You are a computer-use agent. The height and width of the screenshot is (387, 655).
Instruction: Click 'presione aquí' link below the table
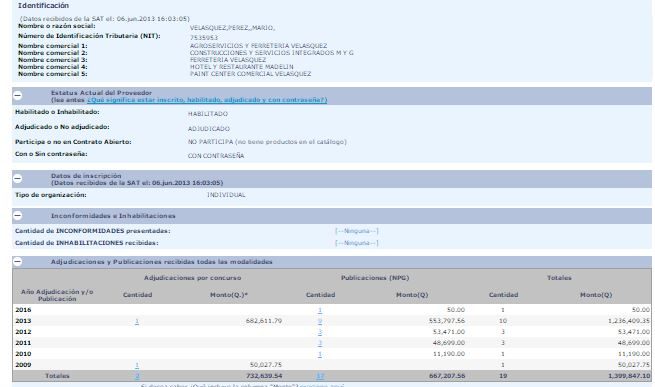tap(322, 385)
